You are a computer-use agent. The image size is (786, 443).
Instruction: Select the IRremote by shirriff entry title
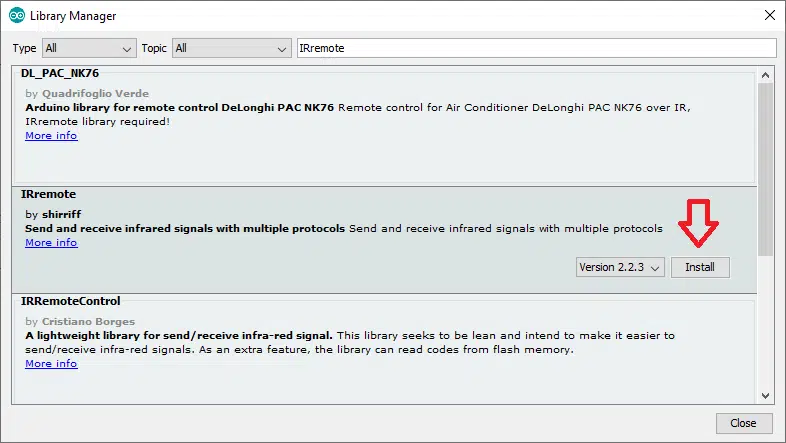point(49,194)
